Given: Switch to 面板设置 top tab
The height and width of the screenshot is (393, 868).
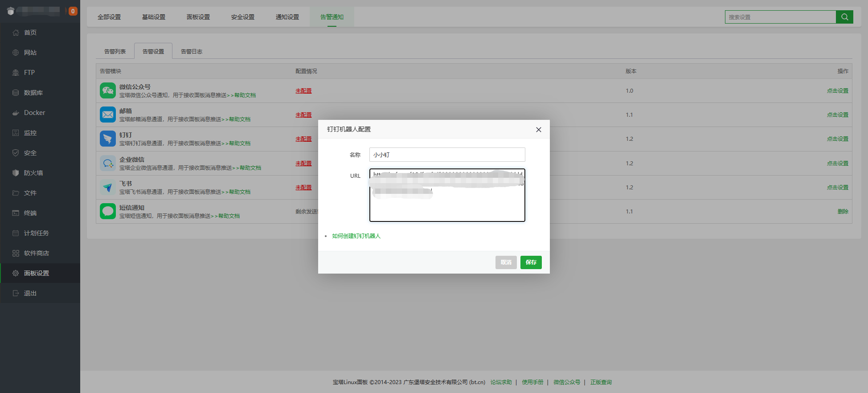Looking at the screenshot, I should pos(198,17).
